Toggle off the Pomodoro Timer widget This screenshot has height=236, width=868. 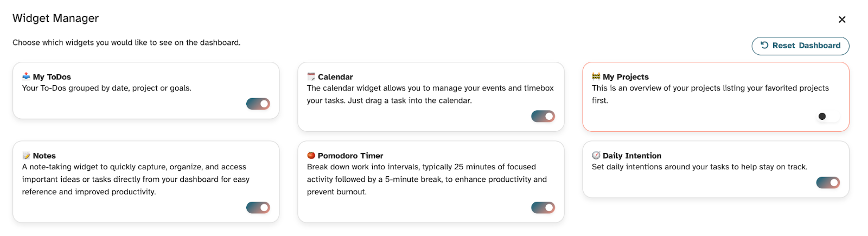pyautogui.click(x=543, y=207)
